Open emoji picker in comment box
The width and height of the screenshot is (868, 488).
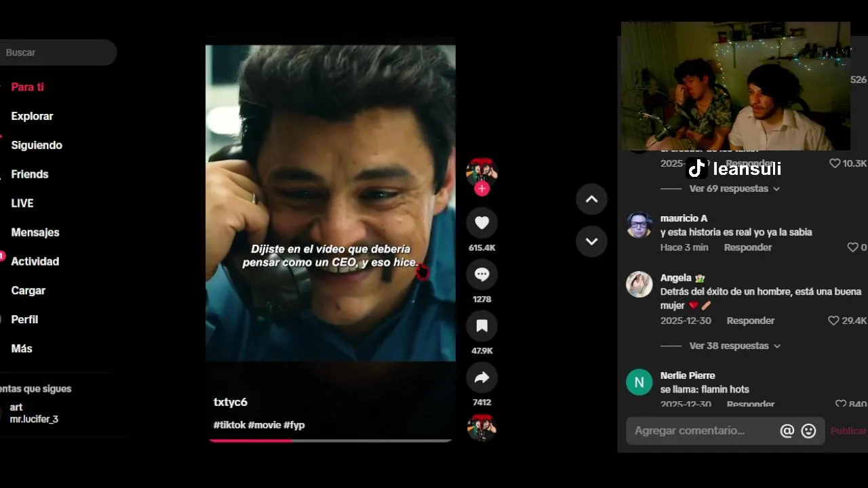click(x=808, y=431)
